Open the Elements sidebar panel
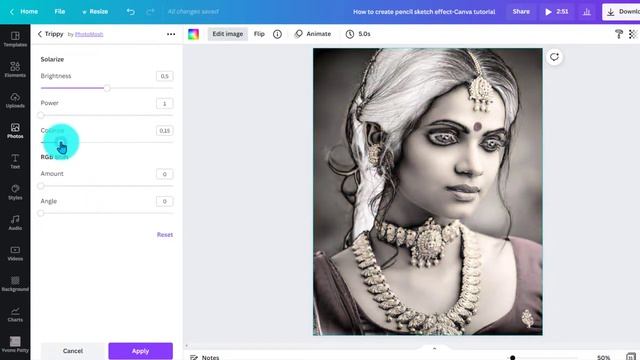 [15, 69]
